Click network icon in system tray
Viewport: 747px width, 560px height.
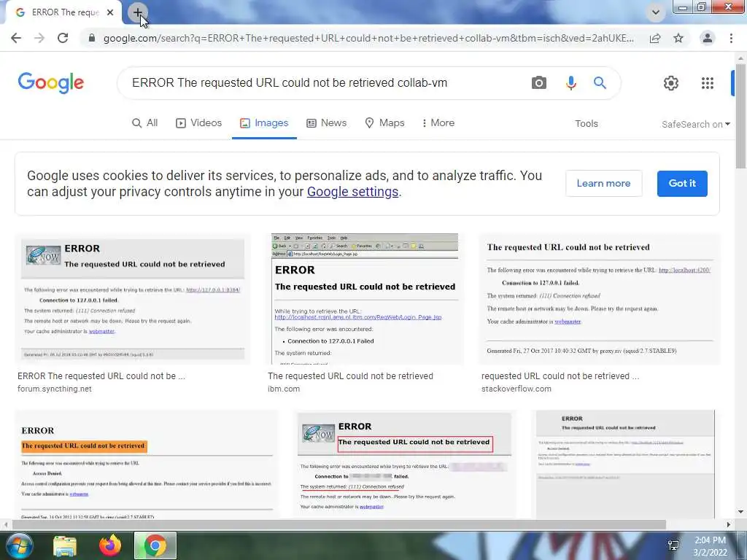[673, 545]
